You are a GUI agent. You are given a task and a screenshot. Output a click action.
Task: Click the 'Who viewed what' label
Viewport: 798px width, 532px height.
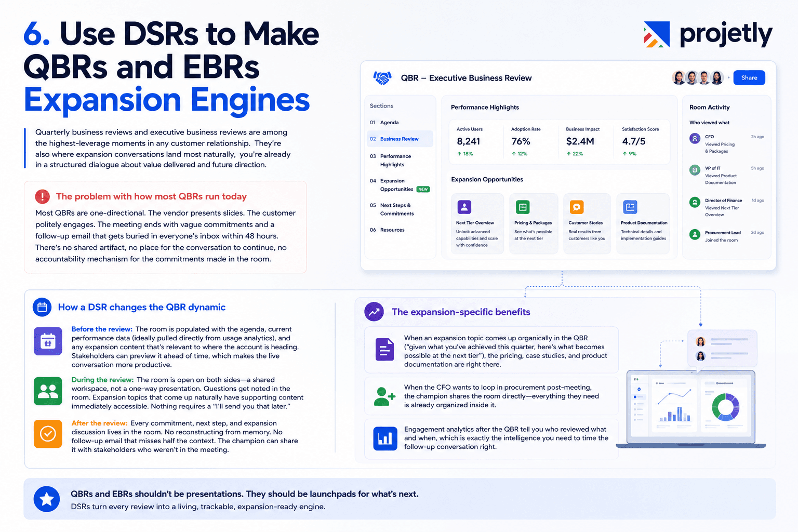[x=709, y=123]
